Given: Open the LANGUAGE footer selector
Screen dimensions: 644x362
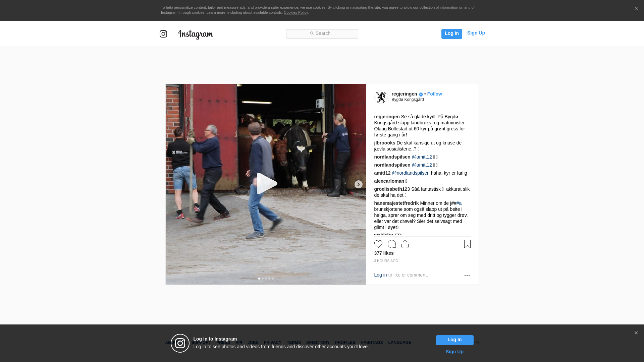Looking at the screenshot, I should point(399,343).
